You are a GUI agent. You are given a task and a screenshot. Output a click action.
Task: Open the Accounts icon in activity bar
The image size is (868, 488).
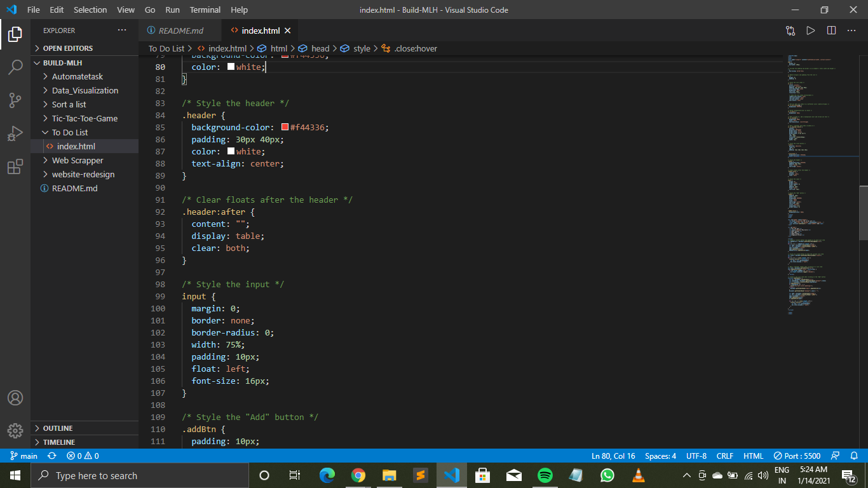tap(15, 398)
